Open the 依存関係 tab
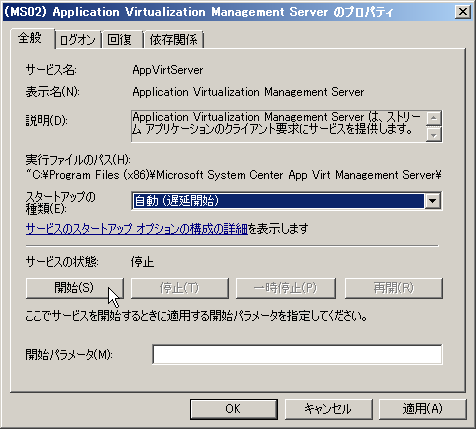This screenshot has width=476, height=429. pyautogui.click(x=174, y=40)
